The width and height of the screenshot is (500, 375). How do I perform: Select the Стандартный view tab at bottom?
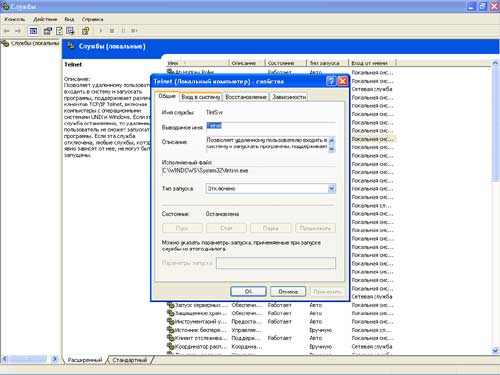[130, 360]
